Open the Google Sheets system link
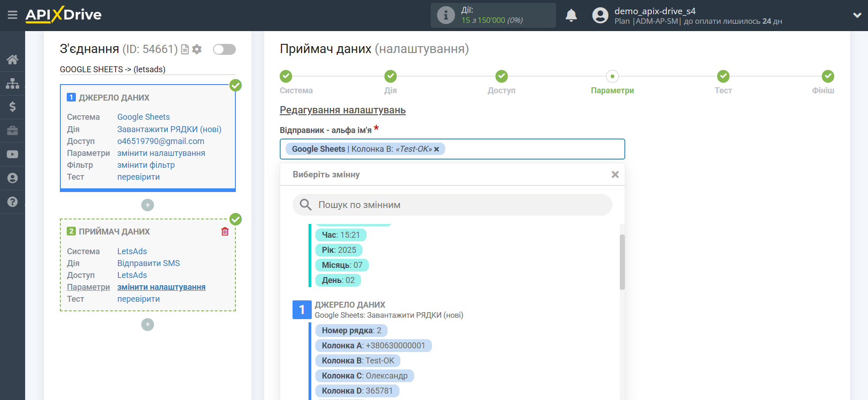 [x=144, y=117]
